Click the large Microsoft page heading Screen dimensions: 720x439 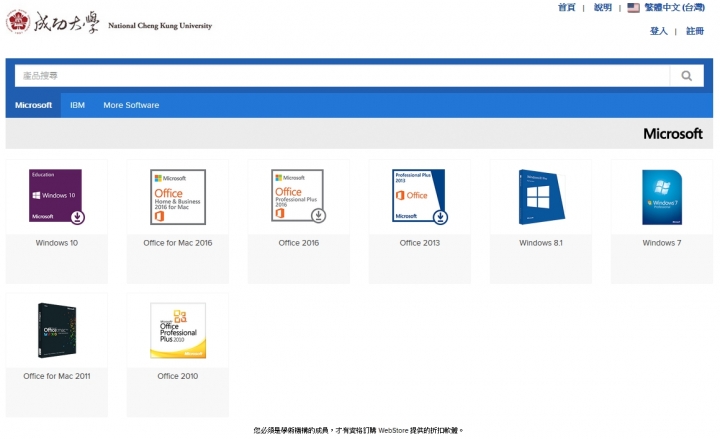click(x=673, y=134)
